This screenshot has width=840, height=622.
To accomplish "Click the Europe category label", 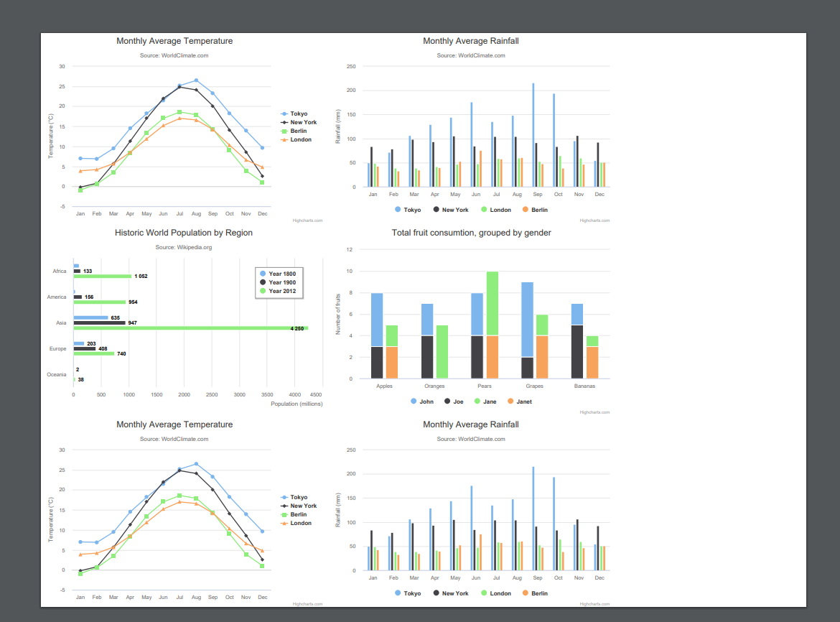I will 58,349.
